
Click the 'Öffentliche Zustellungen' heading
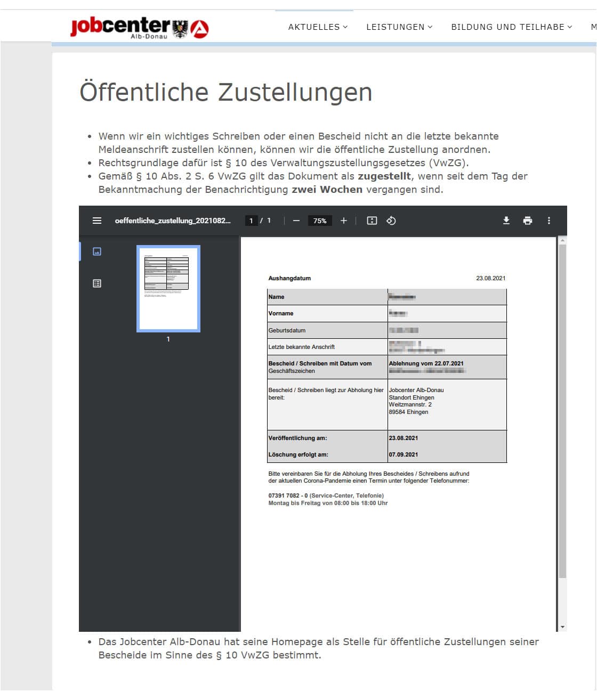point(226,92)
